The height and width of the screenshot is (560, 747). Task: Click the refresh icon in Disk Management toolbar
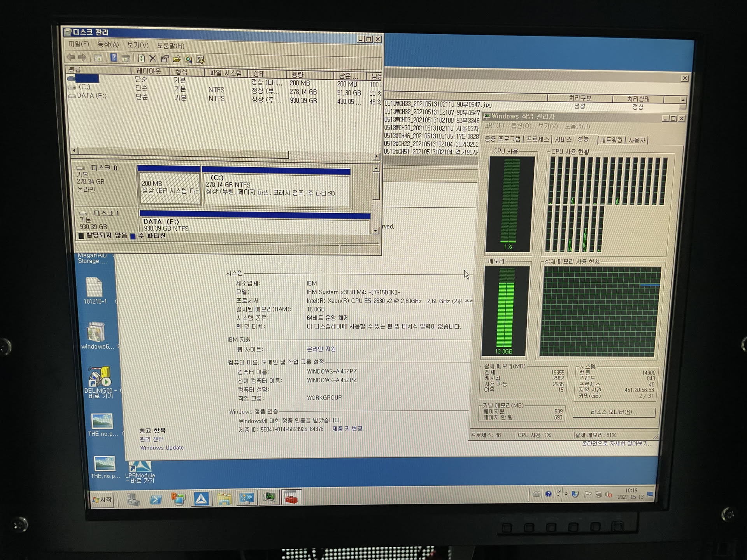[x=141, y=59]
